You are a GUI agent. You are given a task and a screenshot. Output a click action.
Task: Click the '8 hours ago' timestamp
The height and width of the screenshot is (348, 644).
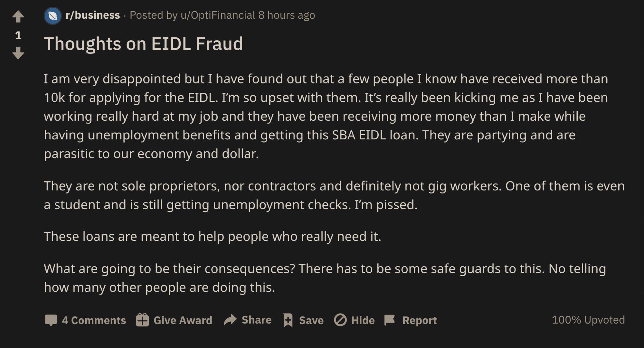pos(287,15)
